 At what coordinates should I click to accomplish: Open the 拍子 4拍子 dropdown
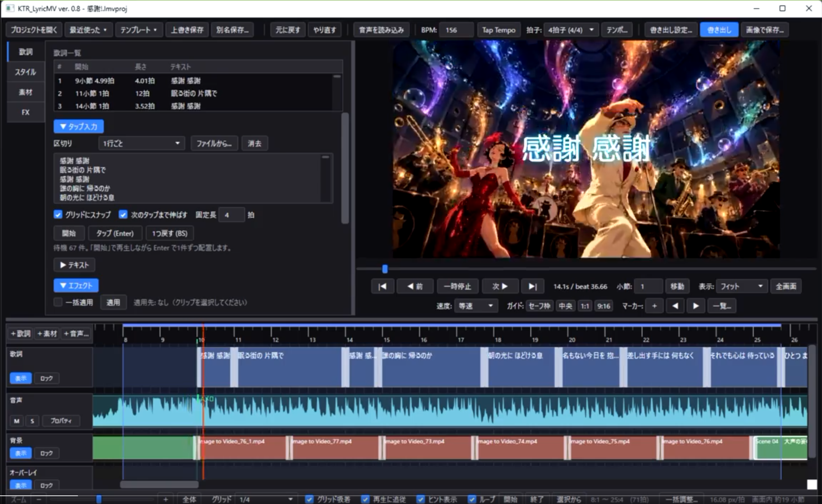point(571,30)
